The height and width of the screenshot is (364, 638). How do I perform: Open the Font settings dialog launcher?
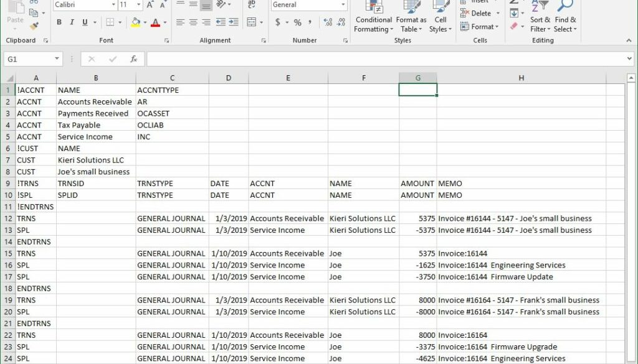point(167,40)
